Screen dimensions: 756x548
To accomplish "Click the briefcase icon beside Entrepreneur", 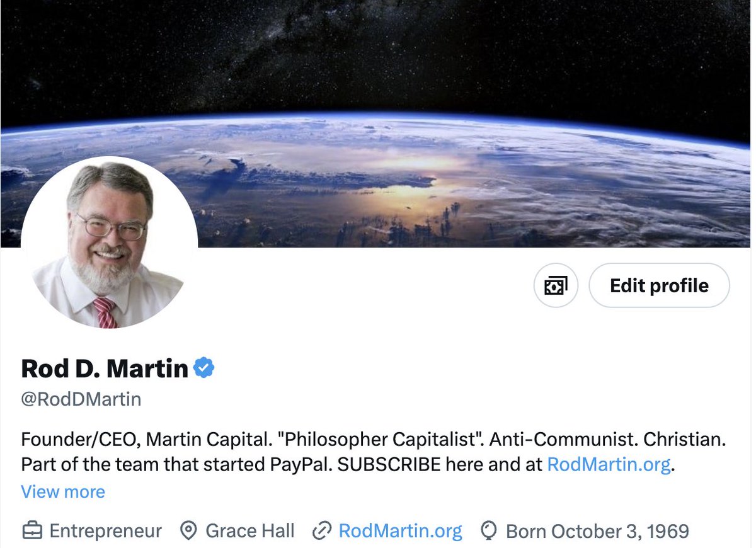I will click(x=32, y=531).
